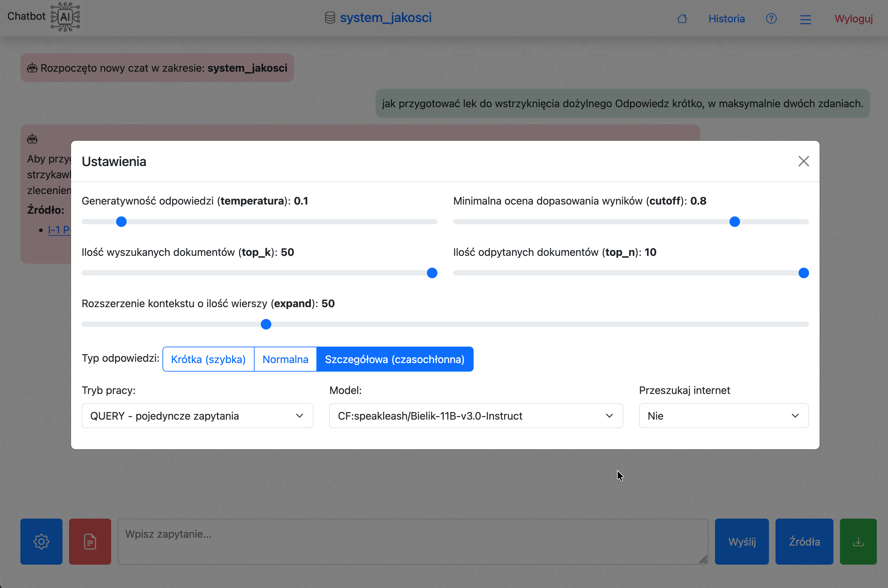Image resolution: width=888 pixels, height=588 pixels.
Task: Open the hamburger menu icon
Action: (805, 19)
